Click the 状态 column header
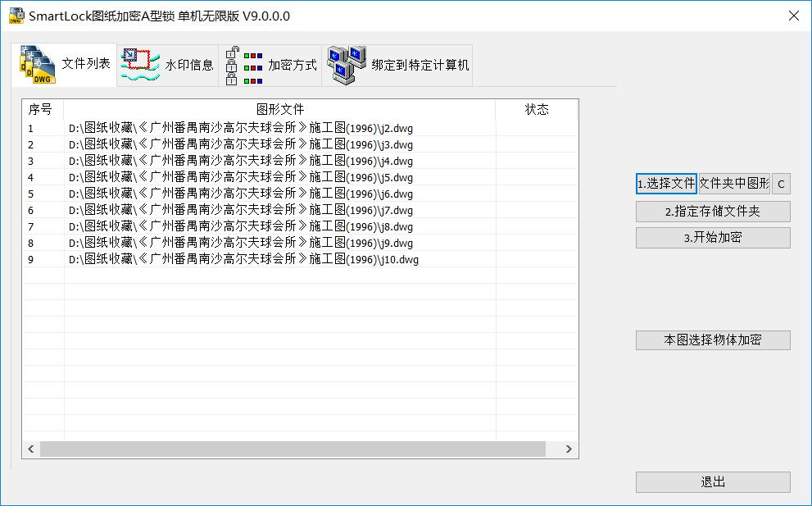This screenshot has height=506, width=812. [x=534, y=110]
